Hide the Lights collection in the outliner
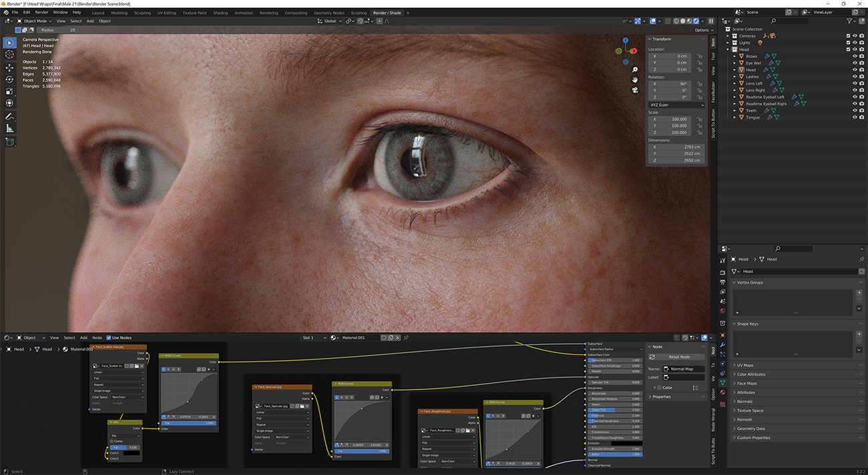The image size is (868, 475). click(x=855, y=42)
